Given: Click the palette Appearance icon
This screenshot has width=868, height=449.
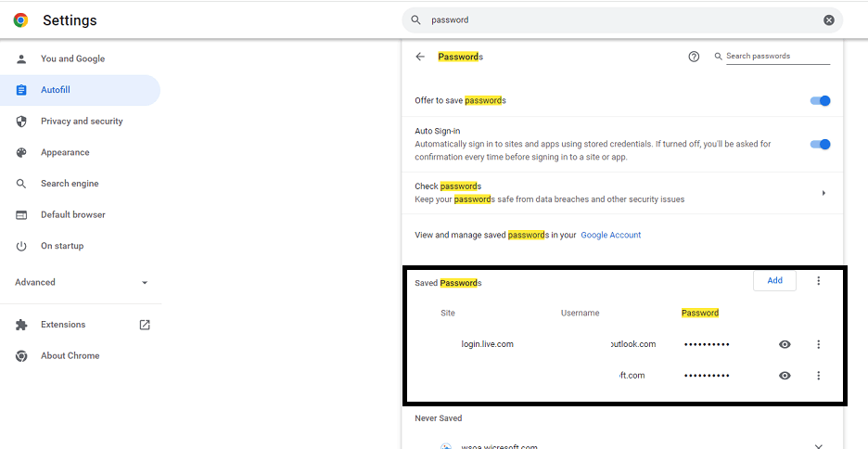Looking at the screenshot, I should (x=21, y=152).
